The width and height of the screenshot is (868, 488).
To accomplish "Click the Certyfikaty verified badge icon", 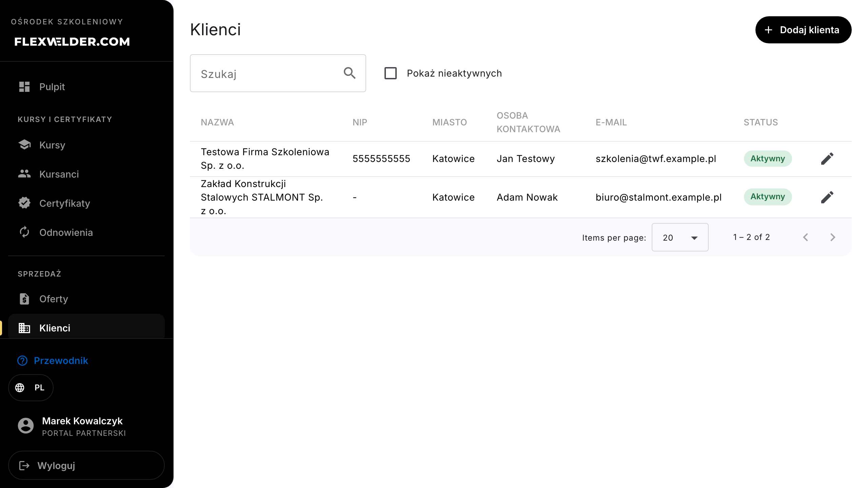I will [24, 203].
